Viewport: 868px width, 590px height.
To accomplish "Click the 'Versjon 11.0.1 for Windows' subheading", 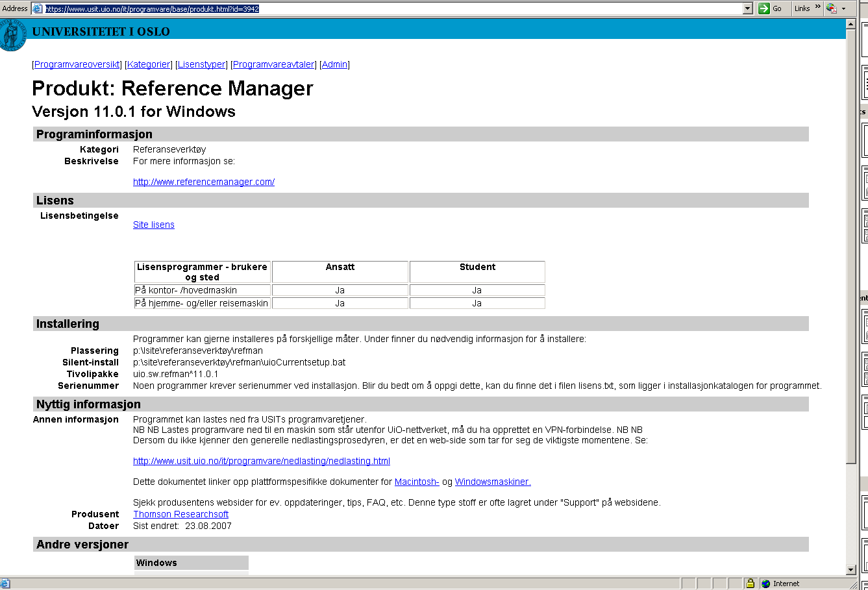I will [134, 112].
